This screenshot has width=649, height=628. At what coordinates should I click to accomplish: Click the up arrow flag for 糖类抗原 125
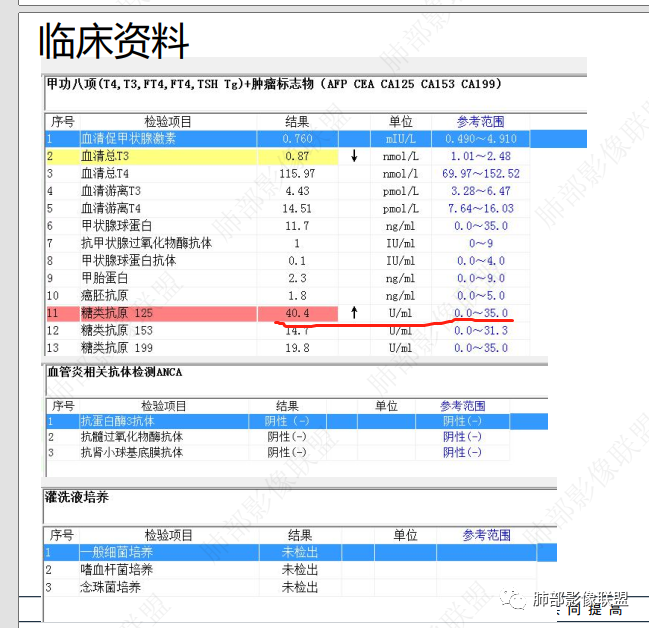click(354, 313)
